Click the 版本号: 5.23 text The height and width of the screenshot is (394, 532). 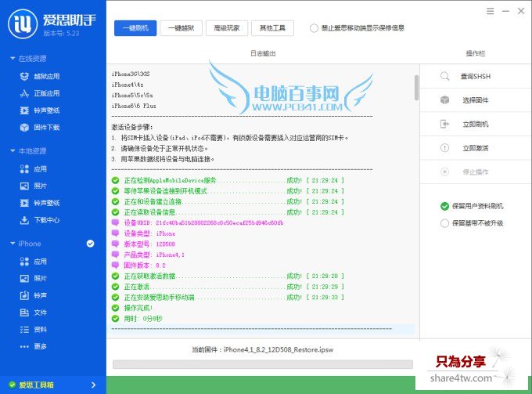[61, 33]
